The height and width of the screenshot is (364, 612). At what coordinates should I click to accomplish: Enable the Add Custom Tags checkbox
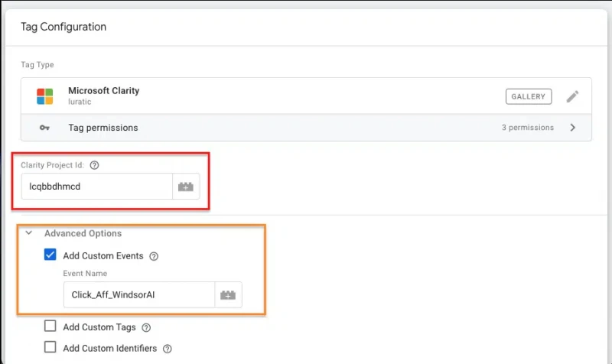click(x=50, y=326)
